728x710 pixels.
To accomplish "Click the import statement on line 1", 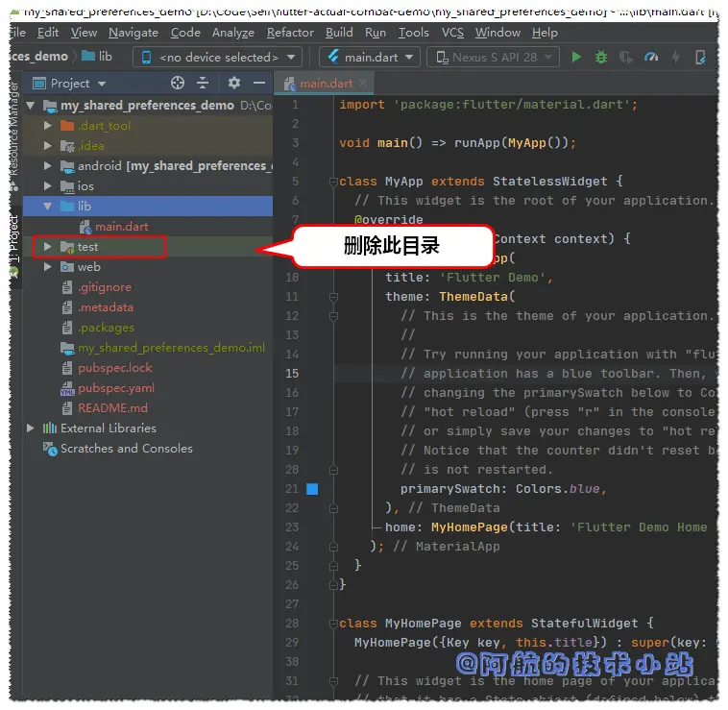I will (489, 105).
